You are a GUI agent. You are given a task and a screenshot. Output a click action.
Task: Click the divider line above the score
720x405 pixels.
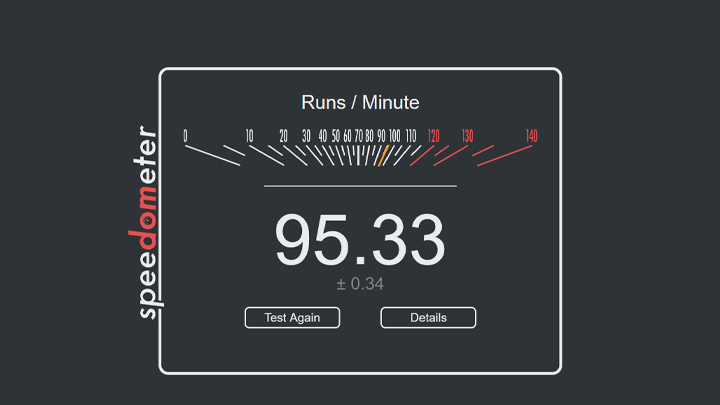(360, 185)
